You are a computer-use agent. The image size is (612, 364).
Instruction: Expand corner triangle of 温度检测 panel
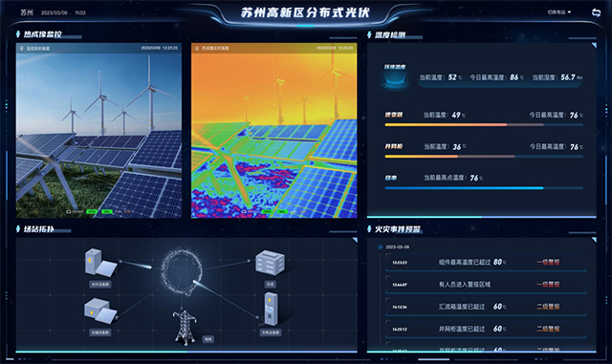coord(594,46)
